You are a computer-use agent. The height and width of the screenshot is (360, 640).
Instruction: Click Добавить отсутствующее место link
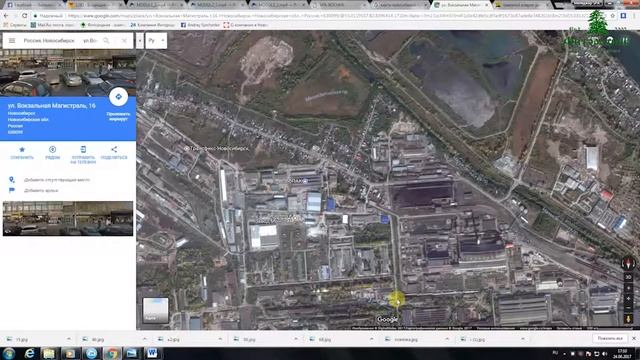(57, 180)
